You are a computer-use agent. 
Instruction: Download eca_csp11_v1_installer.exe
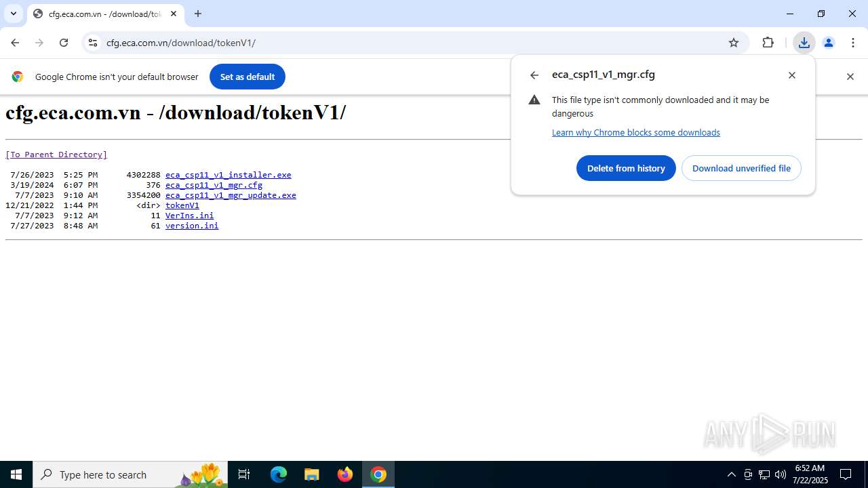229,175
